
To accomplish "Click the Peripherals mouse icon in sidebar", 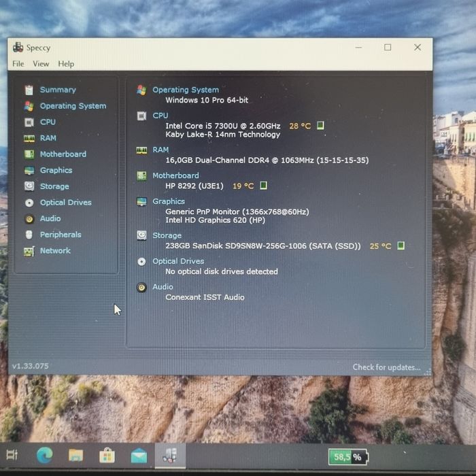I will click(x=29, y=235).
